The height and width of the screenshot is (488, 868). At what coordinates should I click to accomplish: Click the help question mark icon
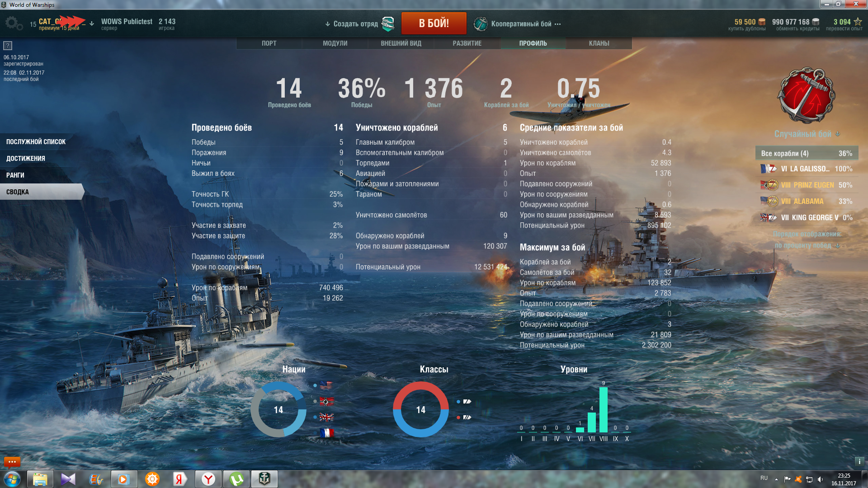tap(8, 46)
